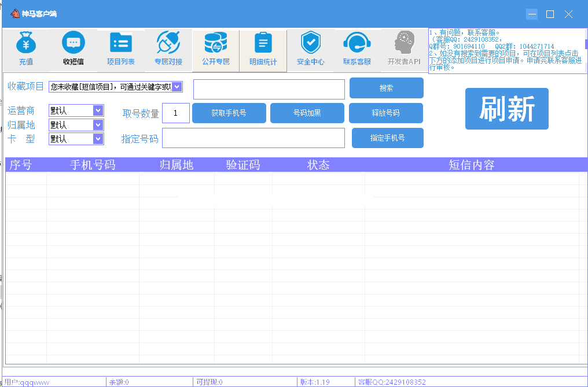Select the 收短信 message bubble icon
The width and height of the screenshot is (588, 387).
click(73, 42)
